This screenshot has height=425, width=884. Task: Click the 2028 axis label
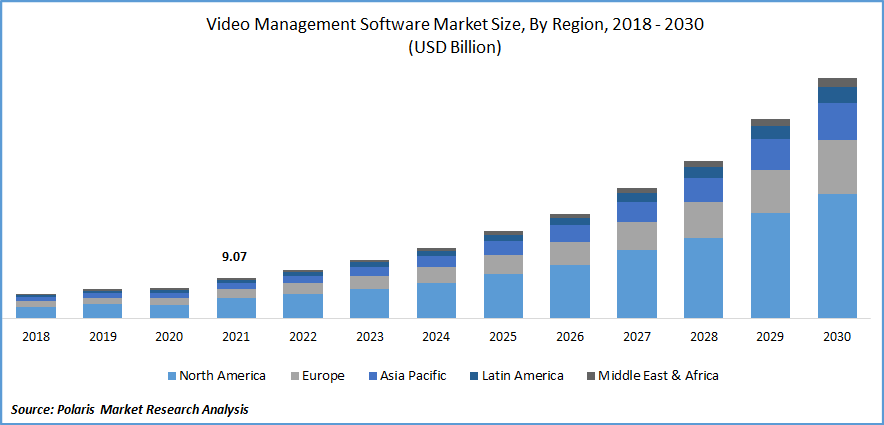(704, 337)
